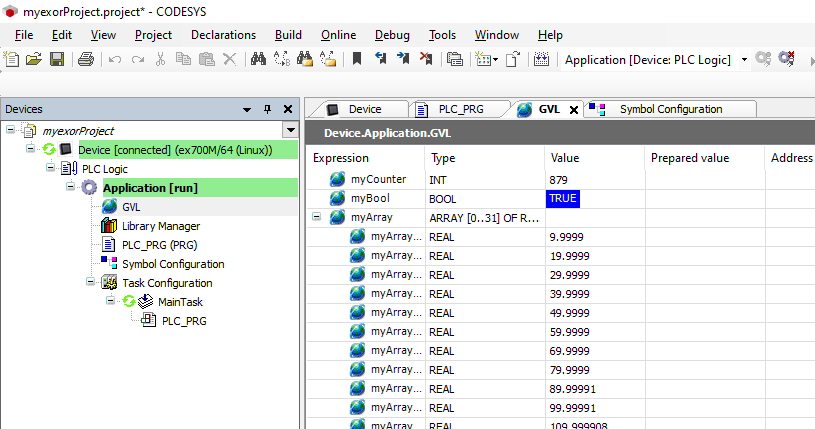The image size is (815, 429).
Task: Select PLC_PRG (PRG) in the Devices tree
Action: 160,245
